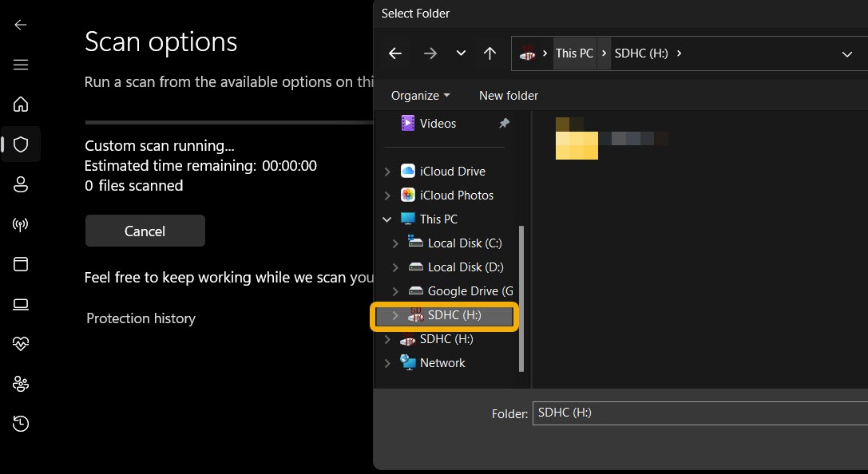Open the Organize dropdown menu

(x=418, y=95)
